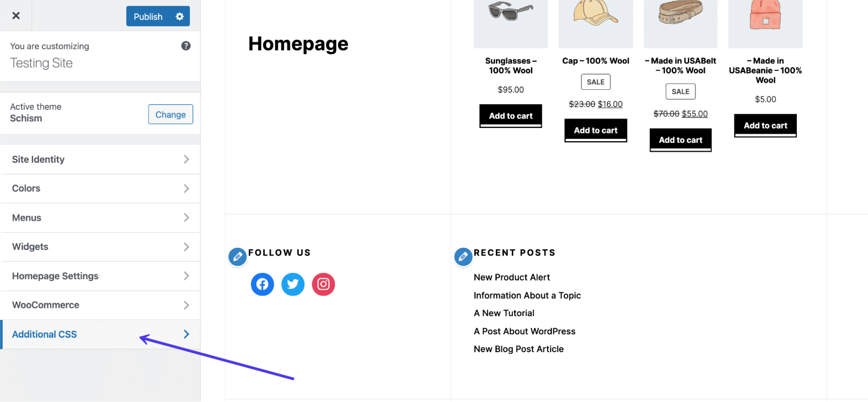Click the help question mark icon
Viewport: 868px width, 402px height.
pos(186,45)
